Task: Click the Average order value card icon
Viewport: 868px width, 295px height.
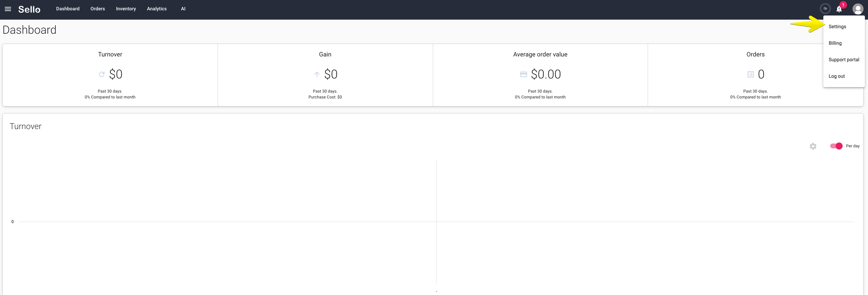Action: coord(524,74)
